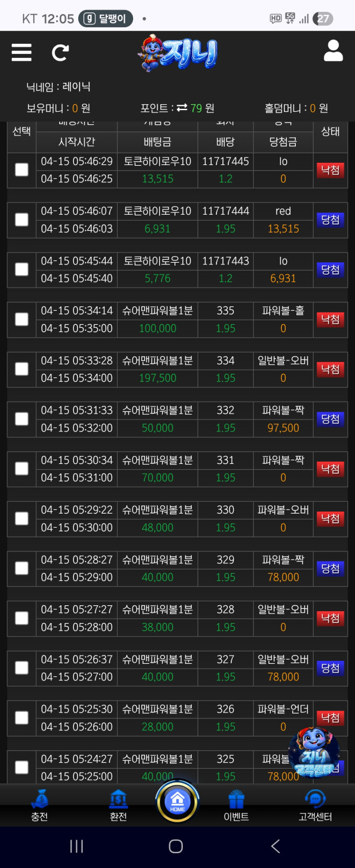Tap the round HOME button
This screenshot has width=355, height=868.
tap(177, 801)
